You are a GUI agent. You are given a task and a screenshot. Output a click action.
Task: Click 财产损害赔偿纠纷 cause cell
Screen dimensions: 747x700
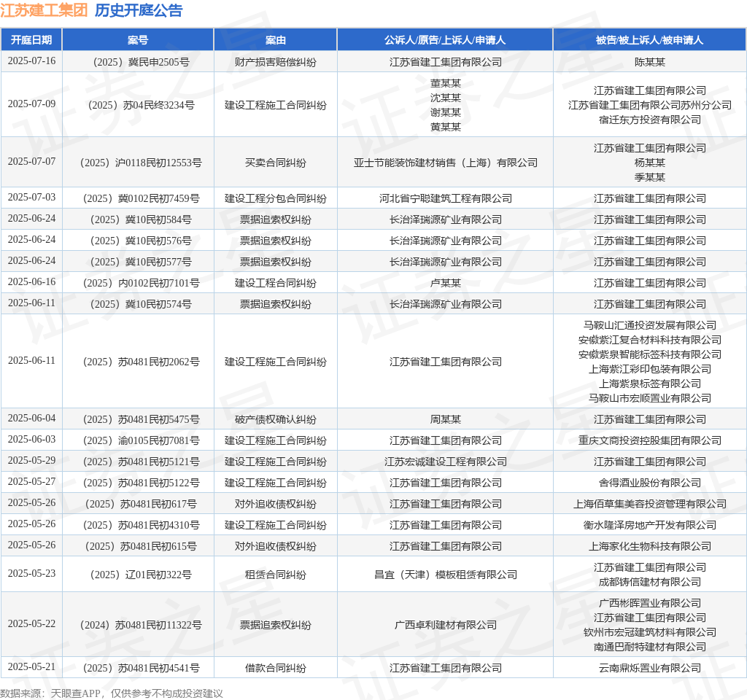point(275,62)
